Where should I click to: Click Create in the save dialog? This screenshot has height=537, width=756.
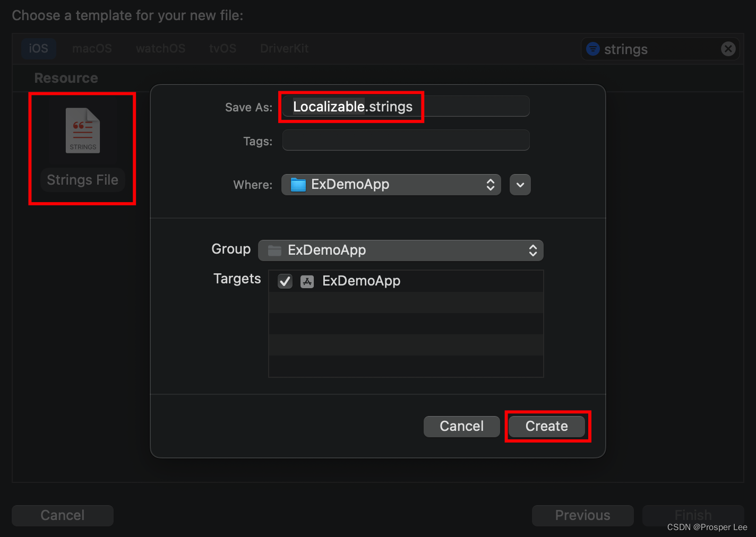coord(547,426)
